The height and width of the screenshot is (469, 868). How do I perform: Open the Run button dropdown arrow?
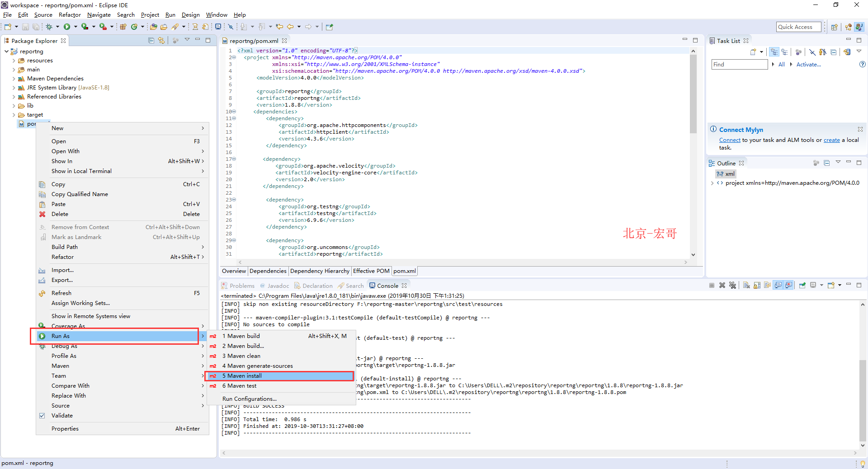75,27
